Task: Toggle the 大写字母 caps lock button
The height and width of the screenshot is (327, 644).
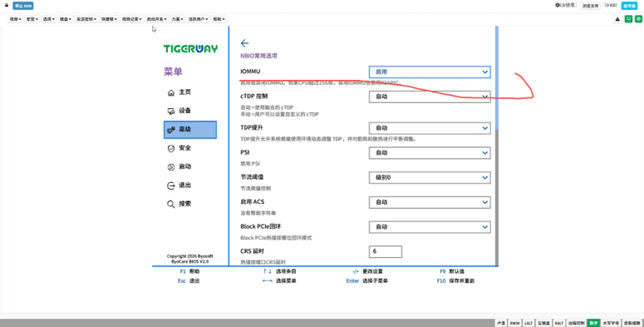Action: pos(611,324)
